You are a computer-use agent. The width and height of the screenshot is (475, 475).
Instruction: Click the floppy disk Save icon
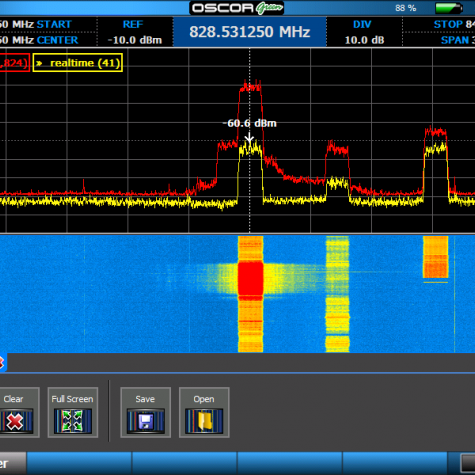coord(145,421)
